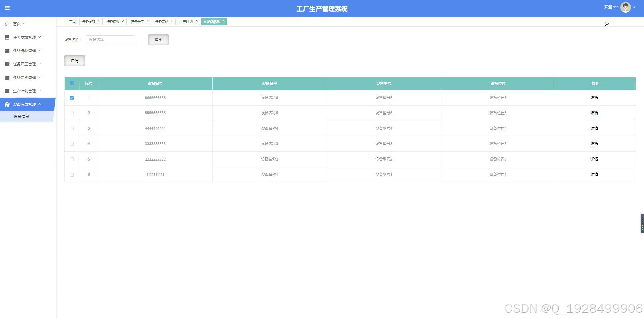Open 详情 for 设备名称1 row
Screen dimensions: 644x319
tap(594, 174)
